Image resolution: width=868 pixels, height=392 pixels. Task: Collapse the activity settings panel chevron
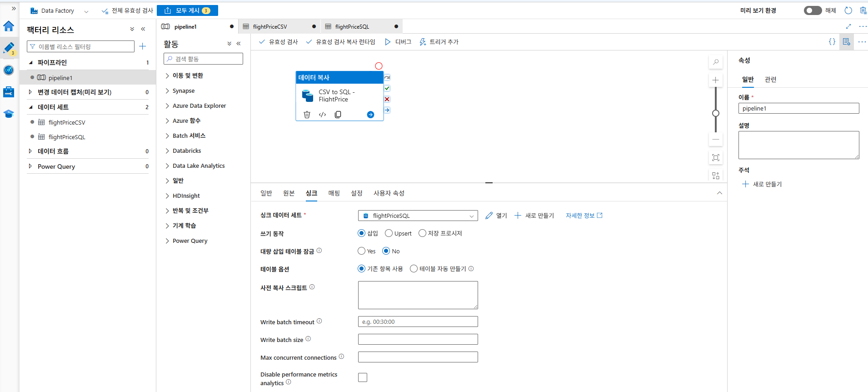tap(719, 193)
